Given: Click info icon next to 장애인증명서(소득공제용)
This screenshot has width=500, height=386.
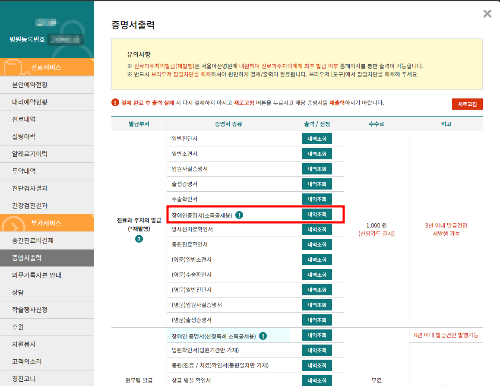Looking at the screenshot, I should [239, 215].
